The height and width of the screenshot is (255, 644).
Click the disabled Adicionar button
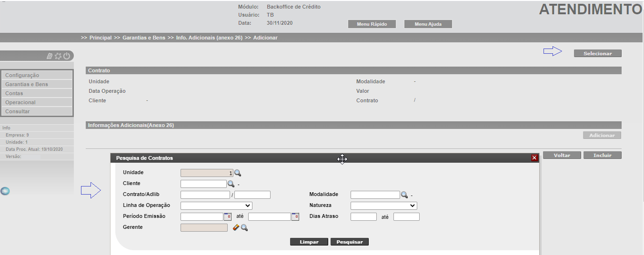click(x=602, y=136)
